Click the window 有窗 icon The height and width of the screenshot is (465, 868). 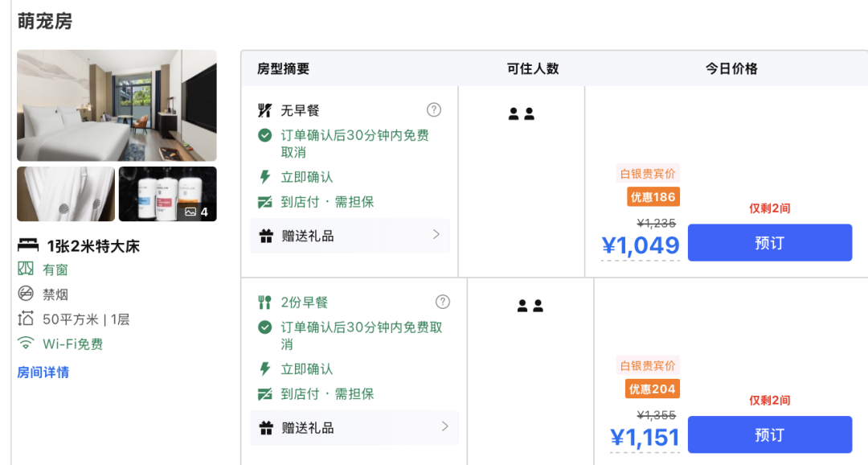click(26, 269)
